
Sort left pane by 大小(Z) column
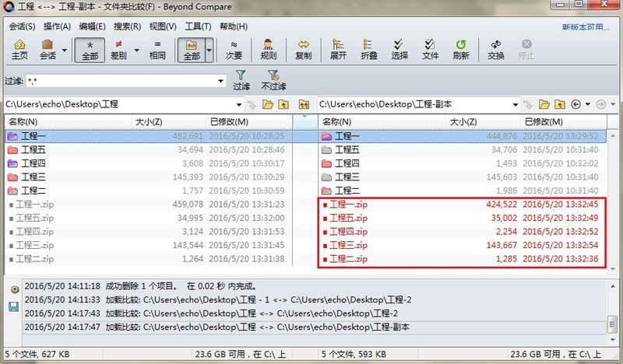pyautogui.click(x=168, y=121)
